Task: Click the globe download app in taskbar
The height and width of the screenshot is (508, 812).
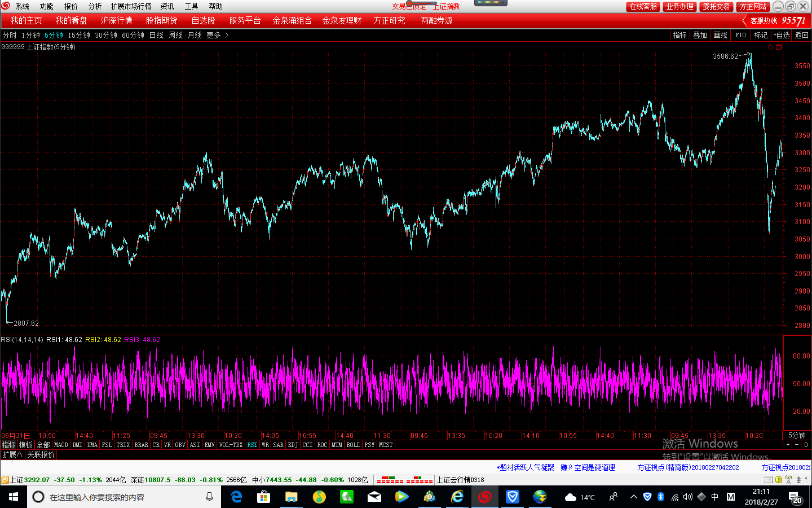Action: [x=540, y=497]
